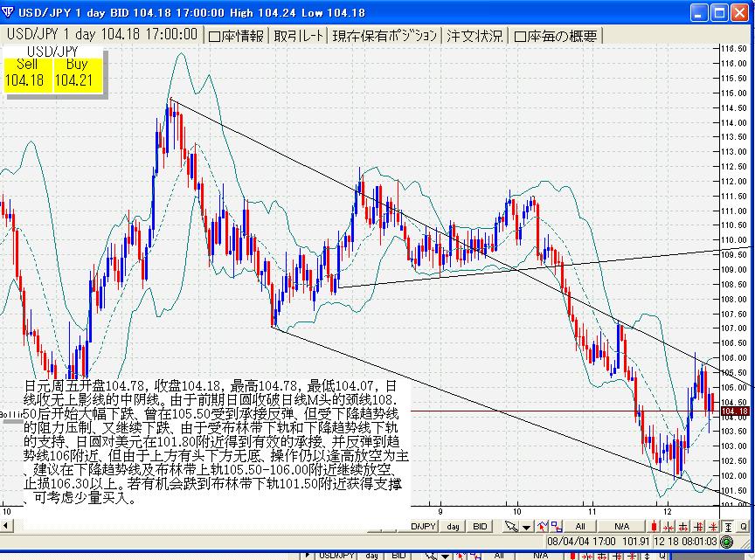Image resolution: width=755 pixels, height=560 pixels.
Task: Open the D/JPY symbol selector
Action: pyautogui.click(x=424, y=526)
